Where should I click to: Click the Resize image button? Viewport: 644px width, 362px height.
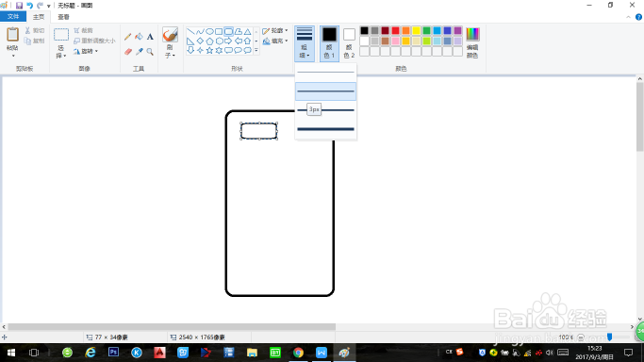point(94,41)
